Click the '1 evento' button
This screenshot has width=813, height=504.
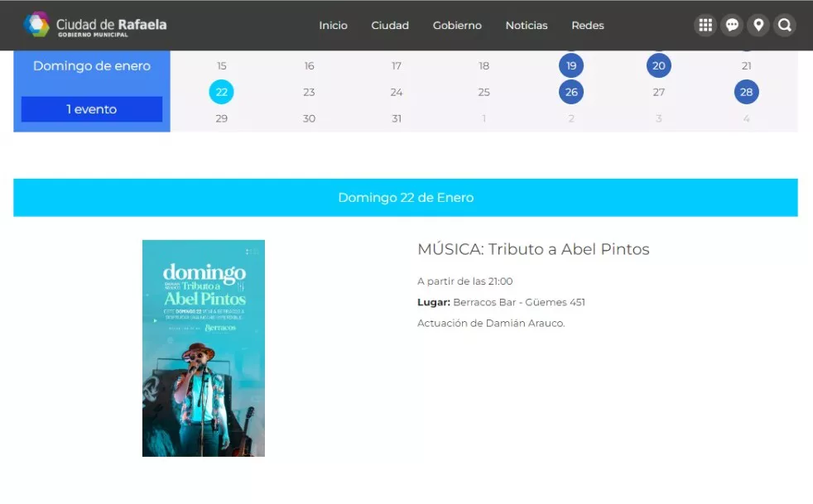coord(92,109)
